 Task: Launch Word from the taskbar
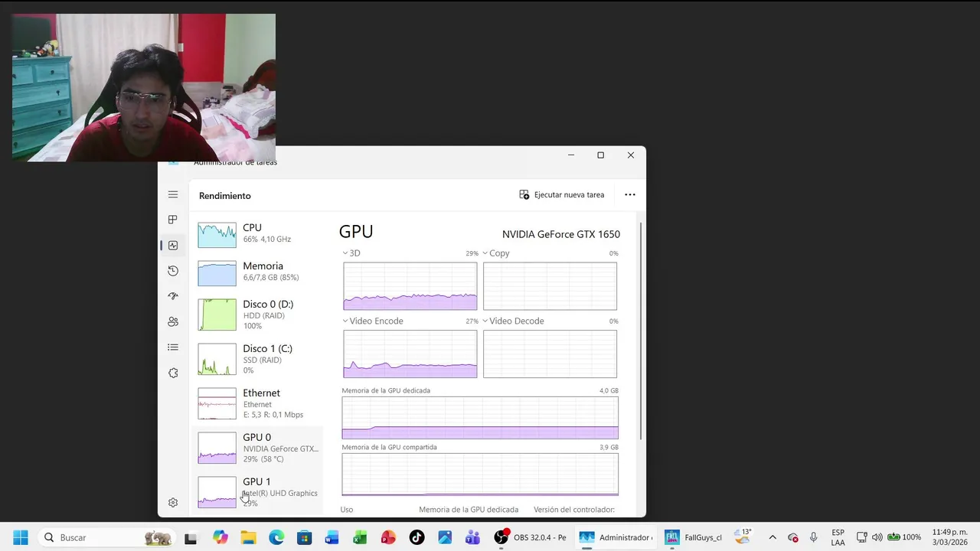click(332, 537)
